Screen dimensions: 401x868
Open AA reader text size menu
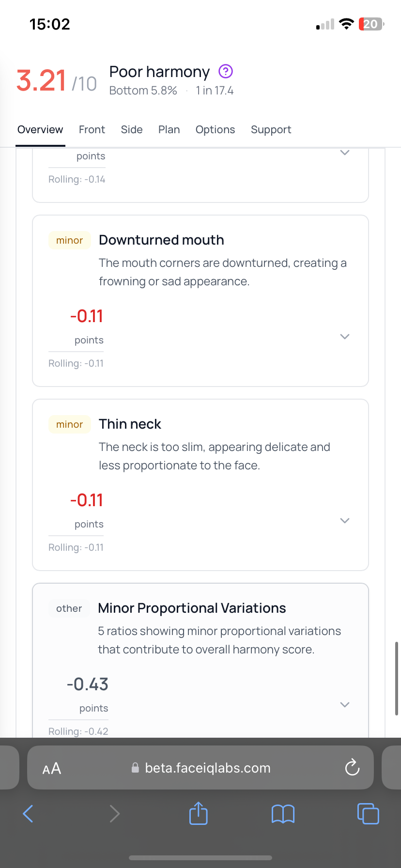click(52, 768)
